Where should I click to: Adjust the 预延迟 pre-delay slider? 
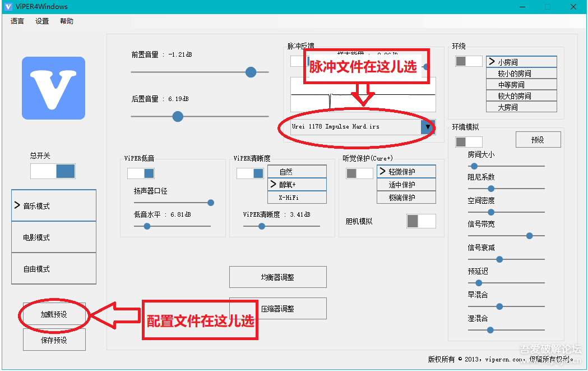[479, 283]
